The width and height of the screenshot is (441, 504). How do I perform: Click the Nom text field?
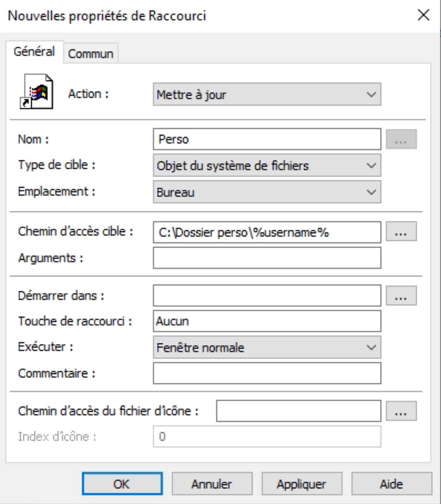pyautogui.click(x=266, y=139)
